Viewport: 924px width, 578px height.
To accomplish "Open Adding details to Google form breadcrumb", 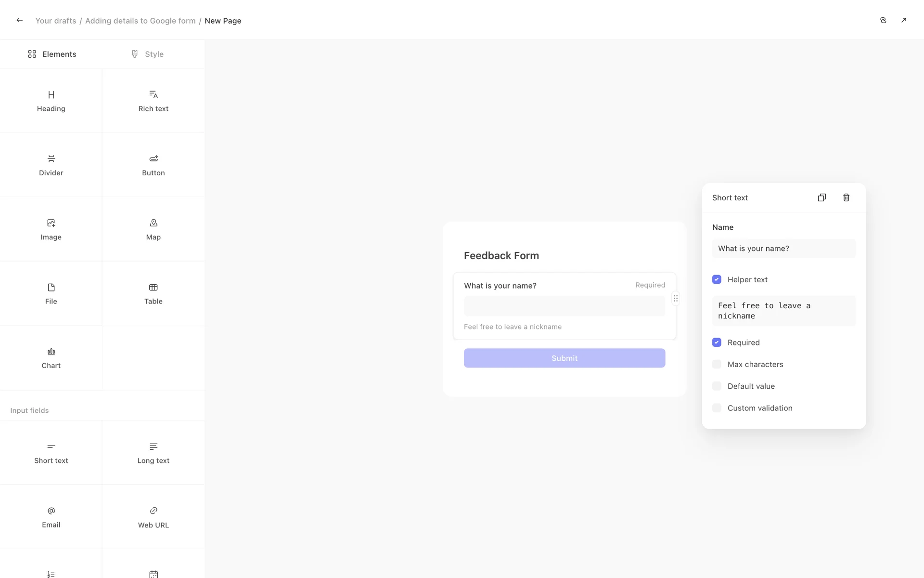I will point(140,21).
